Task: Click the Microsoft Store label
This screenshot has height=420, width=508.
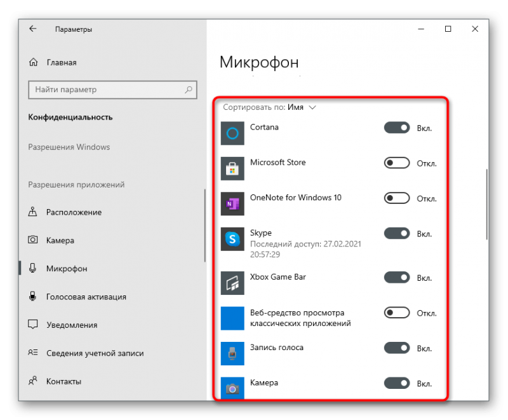Action: click(277, 163)
